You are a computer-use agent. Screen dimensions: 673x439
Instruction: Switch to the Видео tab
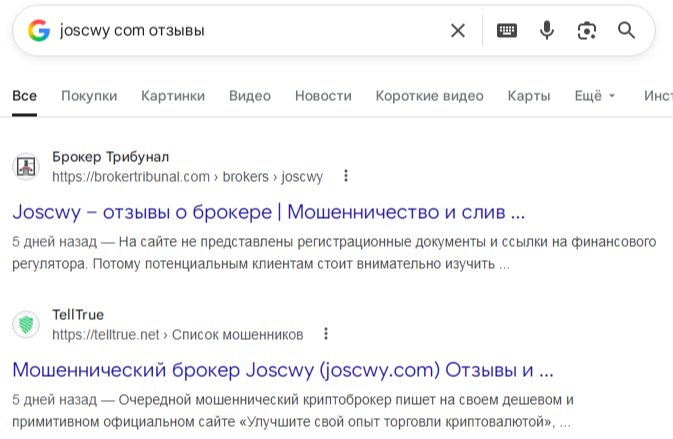[250, 96]
